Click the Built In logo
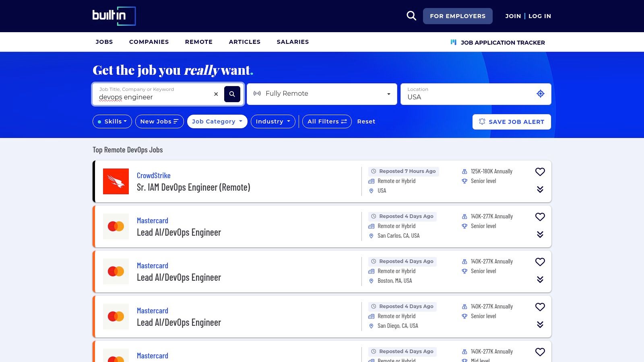Image resolution: width=644 pixels, height=362 pixels. tap(114, 16)
